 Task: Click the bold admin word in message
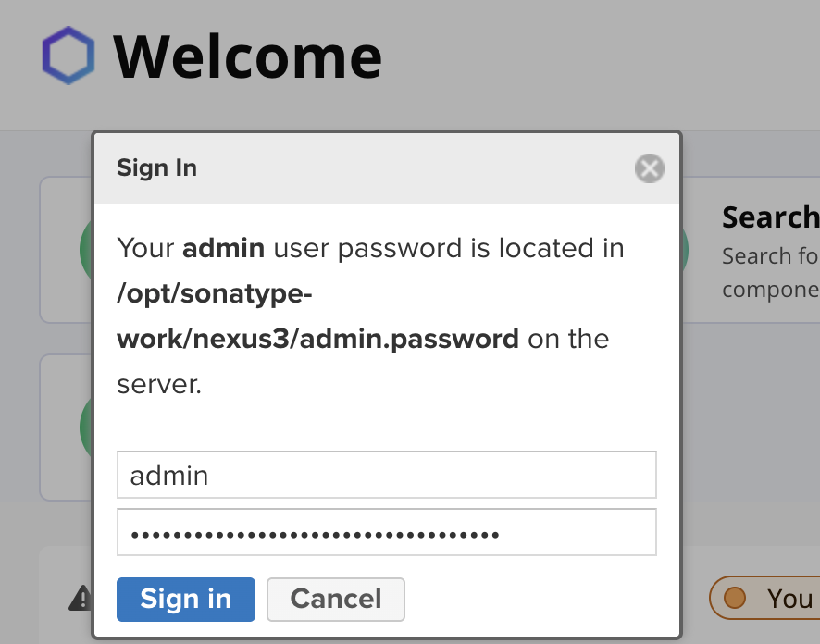(x=223, y=248)
